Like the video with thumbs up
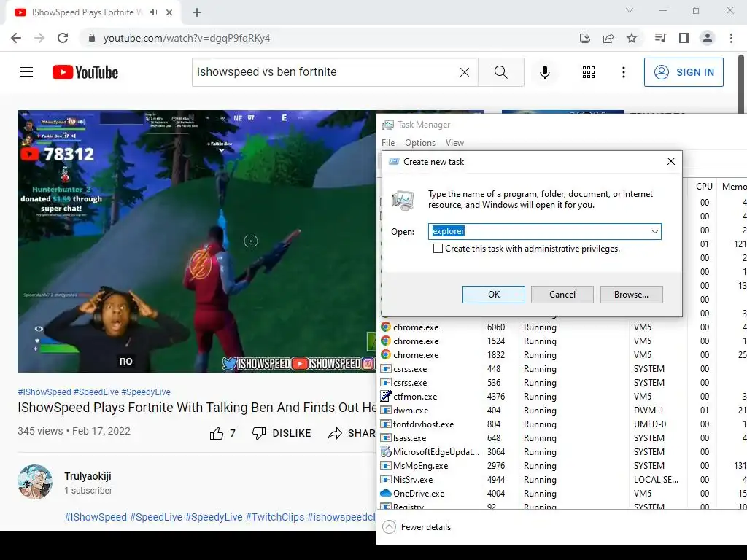The width and height of the screenshot is (747, 560). [x=222, y=433]
